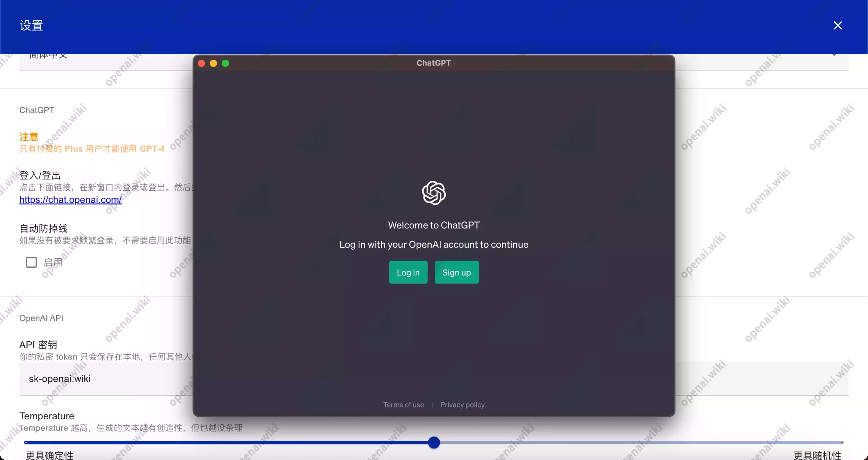This screenshot has height=460, width=868.
Task: Click the 更具确定性 slider label
Action: point(50,455)
